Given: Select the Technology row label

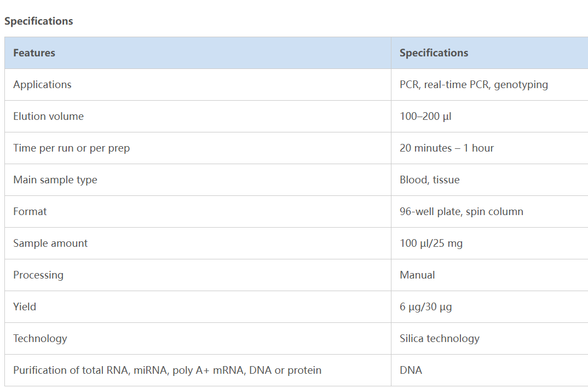Looking at the screenshot, I should tap(40, 339).
